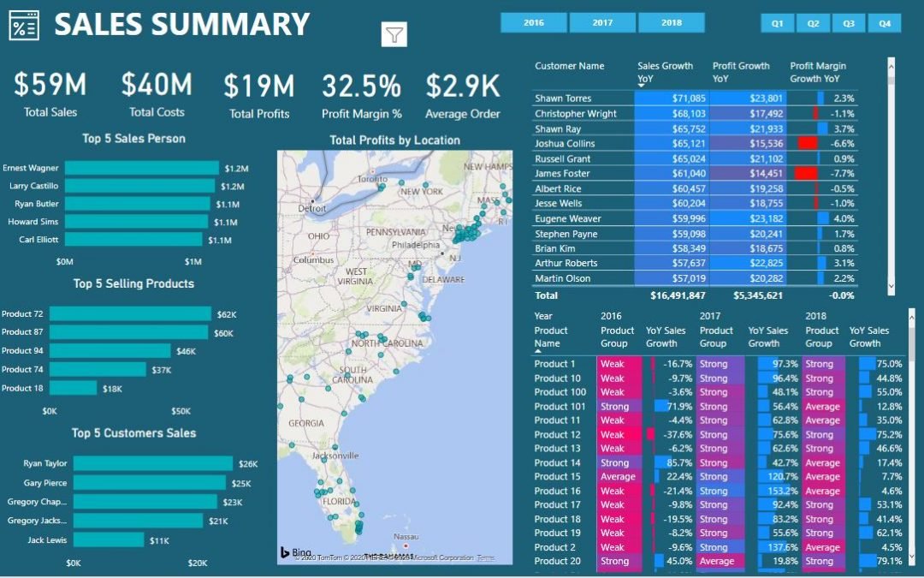Screen dimensions: 924x578
Task: Select the 2017 year slicer
Action: point(602,22)
